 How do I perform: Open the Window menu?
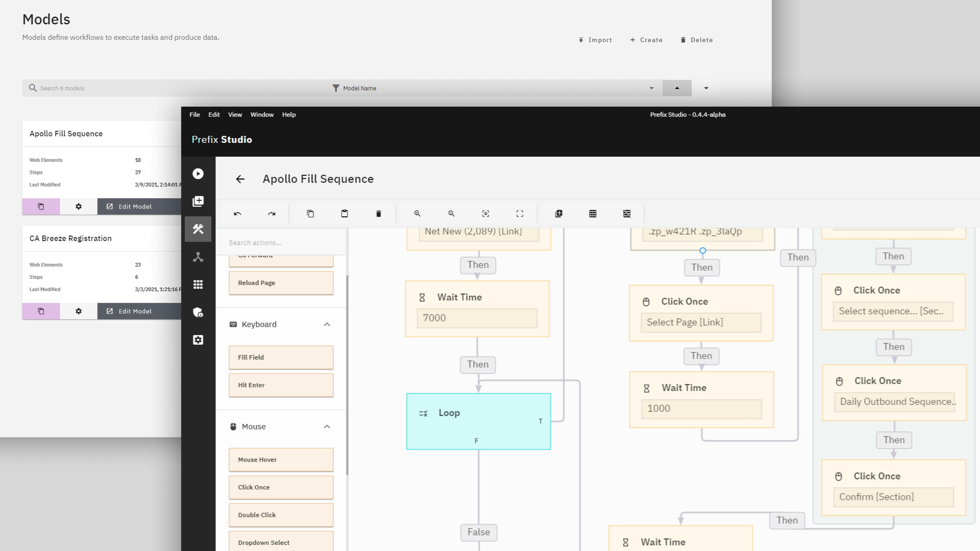262,115
